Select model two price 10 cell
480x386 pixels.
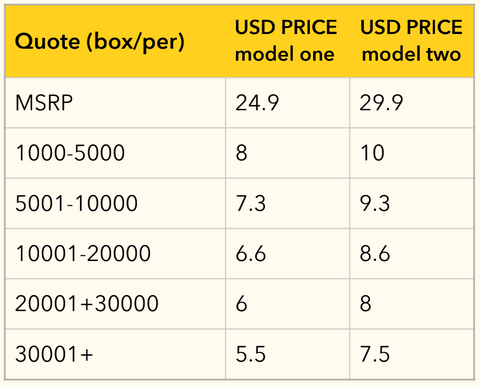point(412,153)
